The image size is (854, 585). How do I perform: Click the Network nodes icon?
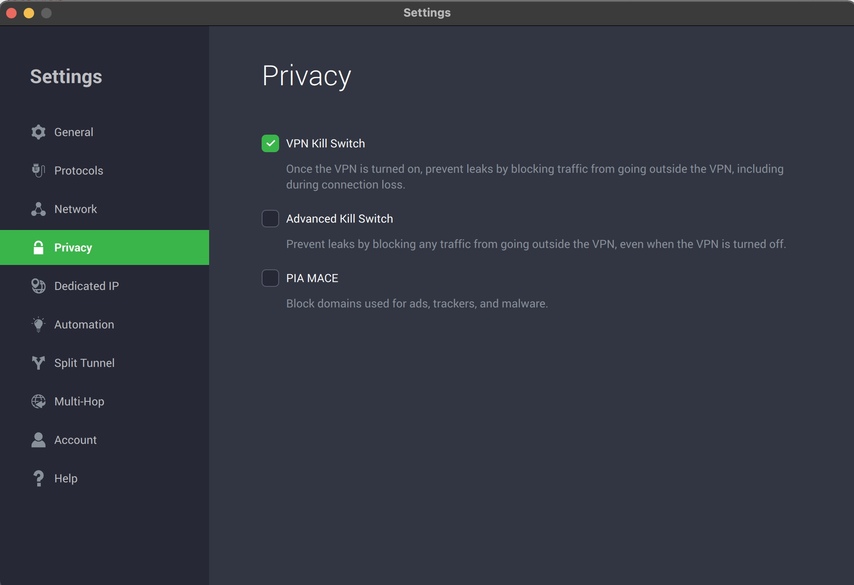tap(38, 209)
